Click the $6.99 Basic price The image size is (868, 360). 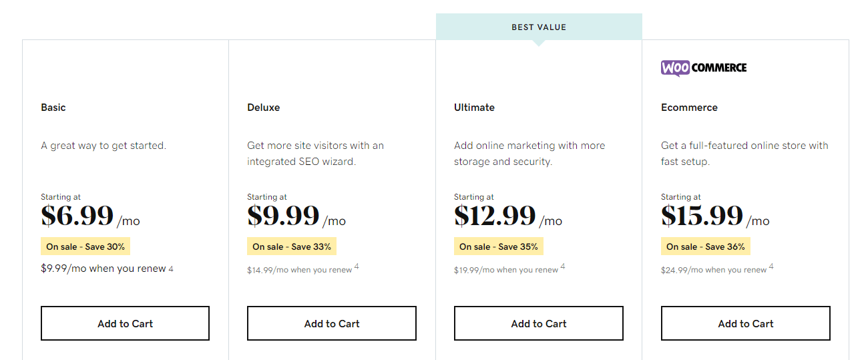coord(77,216)
